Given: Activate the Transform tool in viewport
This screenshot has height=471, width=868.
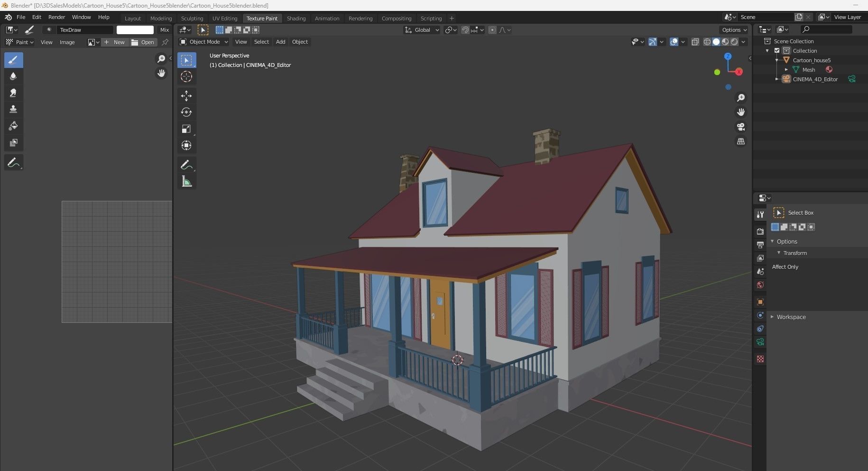Looking at the screenshot, I should tap(186, 146).
